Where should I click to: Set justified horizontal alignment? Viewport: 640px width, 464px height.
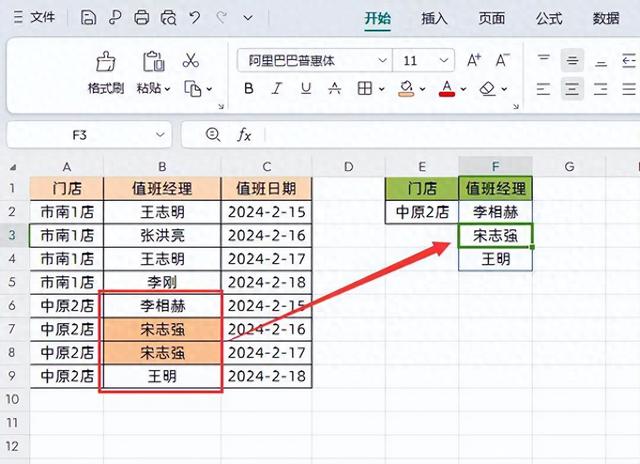click(x=629, y=89)
